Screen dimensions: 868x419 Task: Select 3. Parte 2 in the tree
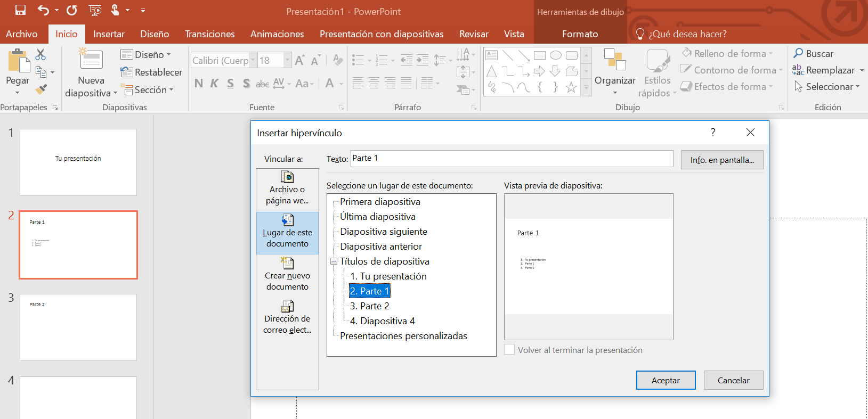pos(370,306)
